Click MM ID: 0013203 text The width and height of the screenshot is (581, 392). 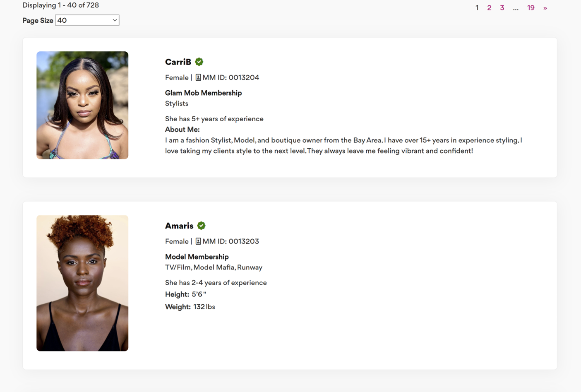[230, 241]
